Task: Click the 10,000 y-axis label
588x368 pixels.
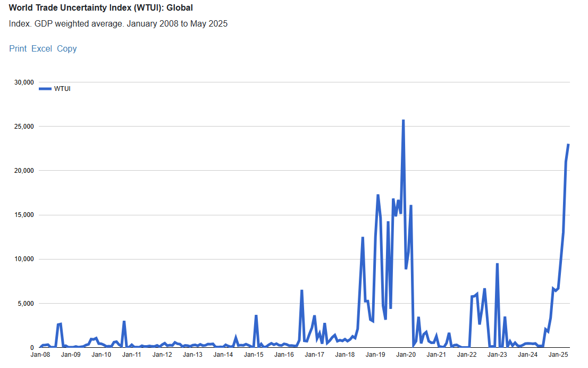Action: coord(24,259)
